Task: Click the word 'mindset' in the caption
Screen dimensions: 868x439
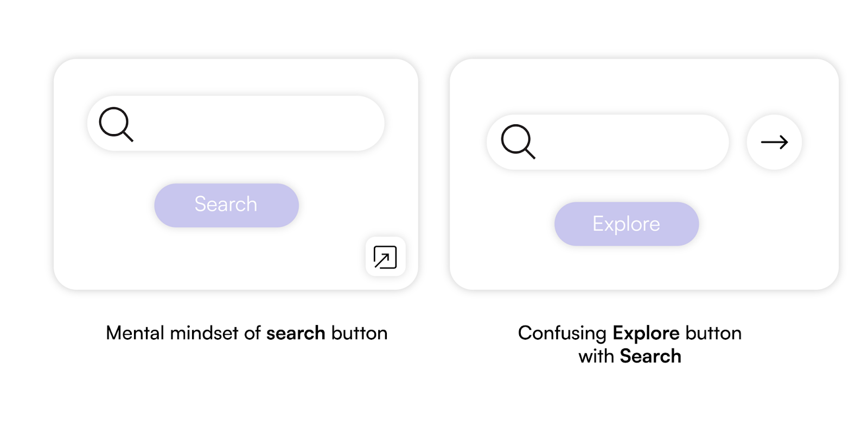Action: 204,333
